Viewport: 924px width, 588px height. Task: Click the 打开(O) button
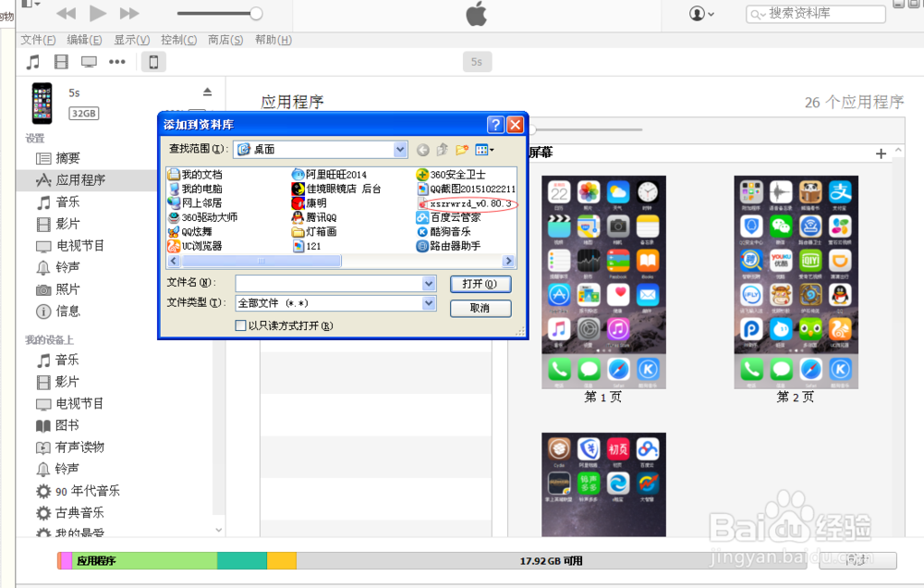pyautogui.click(x=480, y=284)
